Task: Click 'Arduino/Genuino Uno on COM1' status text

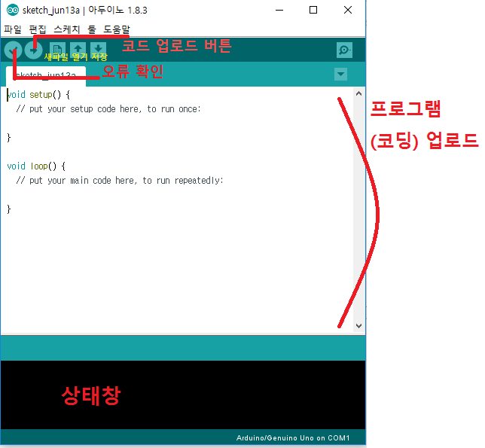Action: 293,437
